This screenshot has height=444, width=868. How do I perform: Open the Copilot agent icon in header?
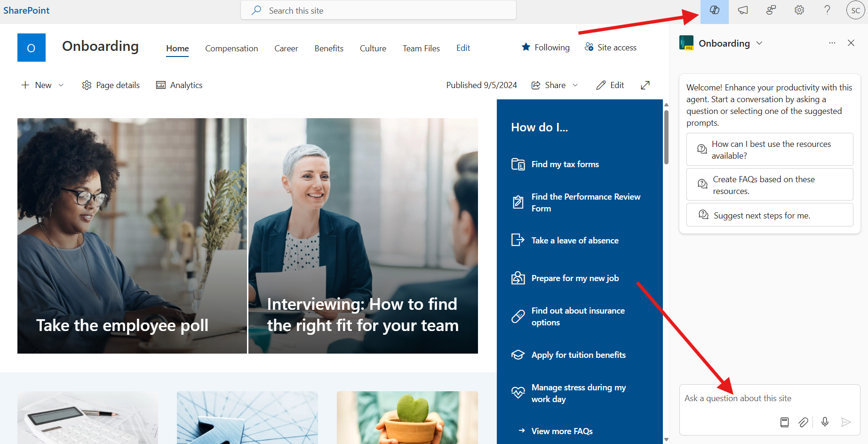coord(714,10)
